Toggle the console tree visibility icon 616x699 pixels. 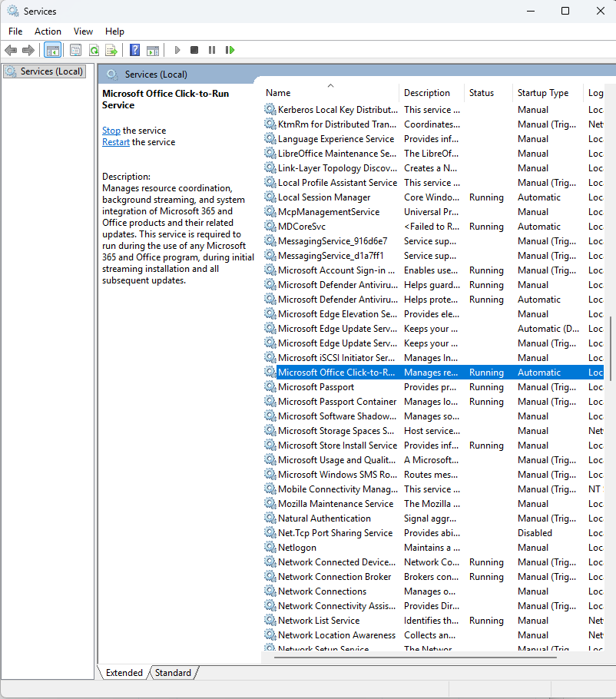click(x=52, y=50)
